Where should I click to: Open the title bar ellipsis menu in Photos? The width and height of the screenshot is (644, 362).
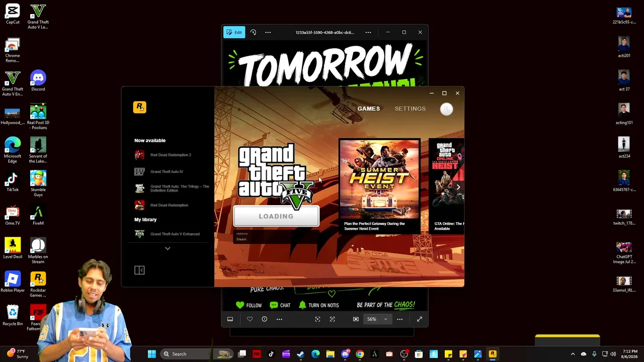point(368,32)
